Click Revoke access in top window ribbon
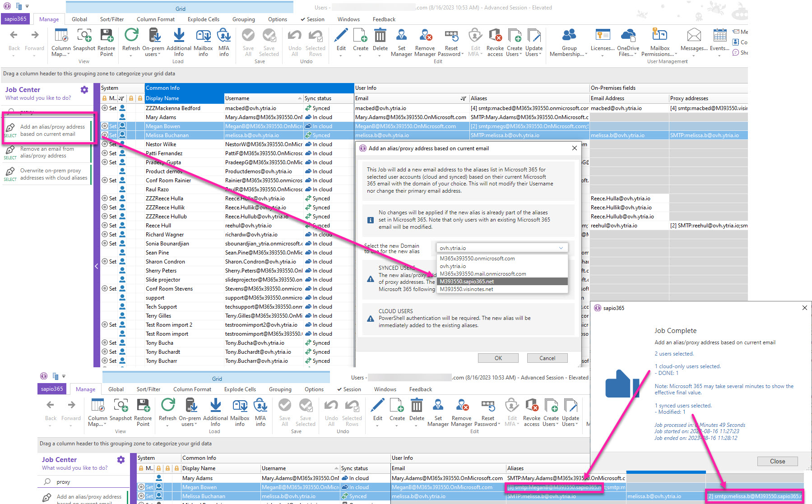Image resolution: width=812 pixels, height=504 pixels. pyautogui.click(x=495, y=42)
